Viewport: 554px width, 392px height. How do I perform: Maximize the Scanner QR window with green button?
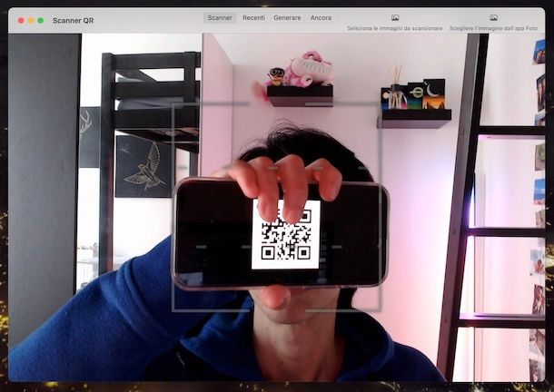tap(41, 21)
